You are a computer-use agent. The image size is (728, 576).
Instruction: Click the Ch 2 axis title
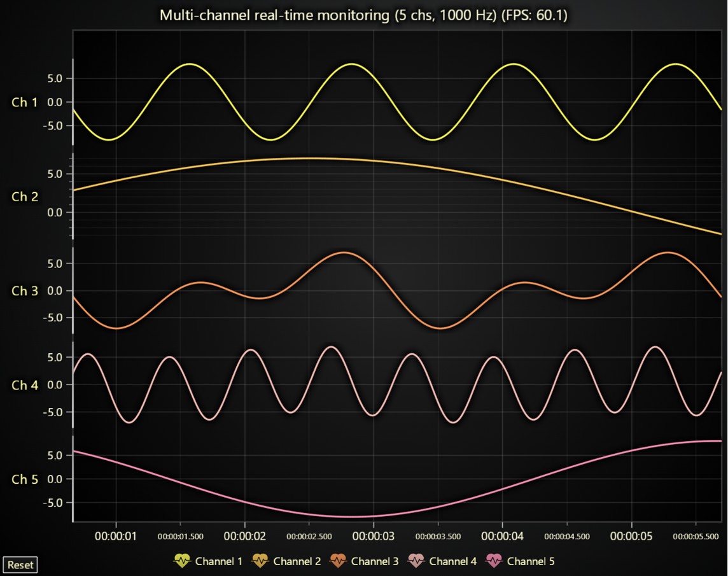(25, 197)
